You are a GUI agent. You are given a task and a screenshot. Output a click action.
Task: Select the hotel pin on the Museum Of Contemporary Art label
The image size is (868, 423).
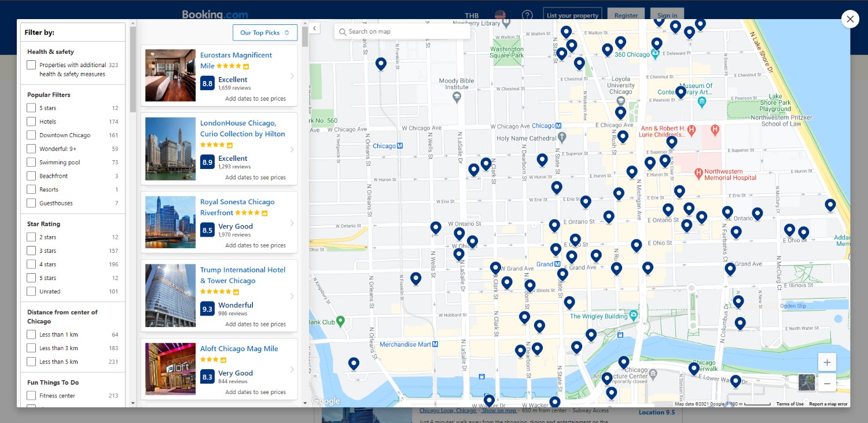pyautogui.click(x=681, y=92)
